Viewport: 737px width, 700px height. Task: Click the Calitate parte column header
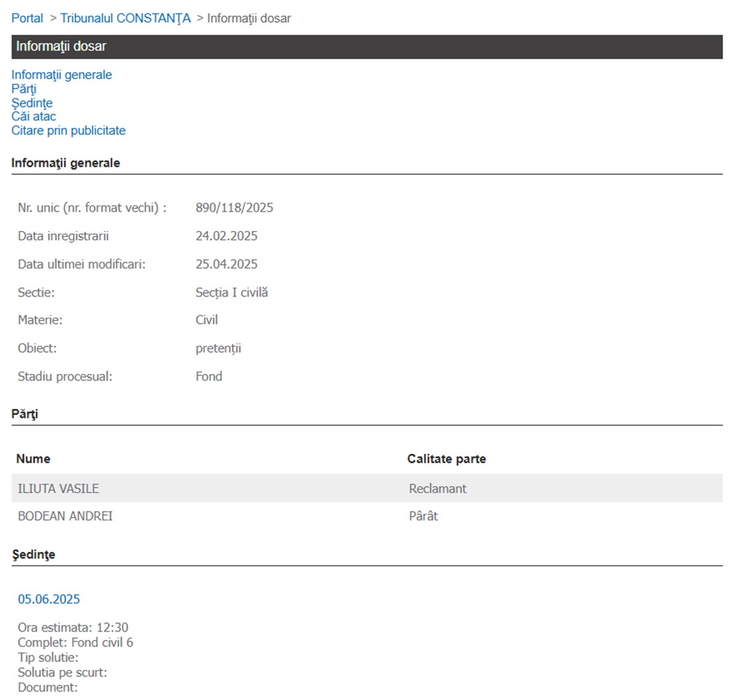point(446,459)
